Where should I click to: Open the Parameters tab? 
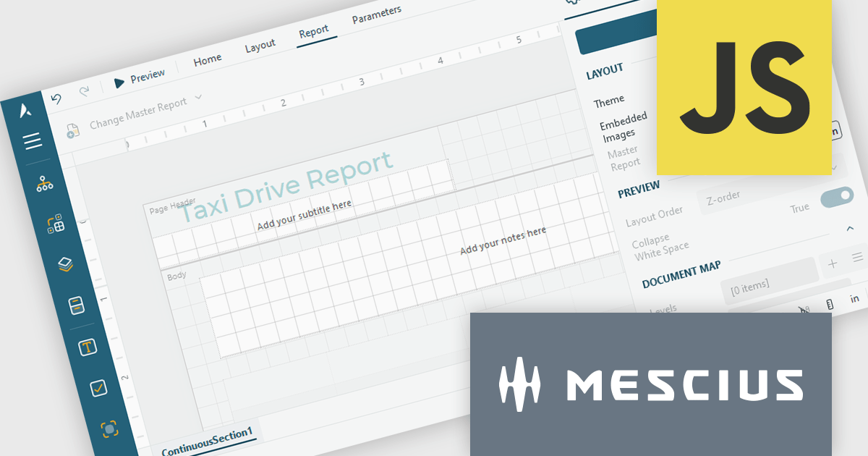377,14
